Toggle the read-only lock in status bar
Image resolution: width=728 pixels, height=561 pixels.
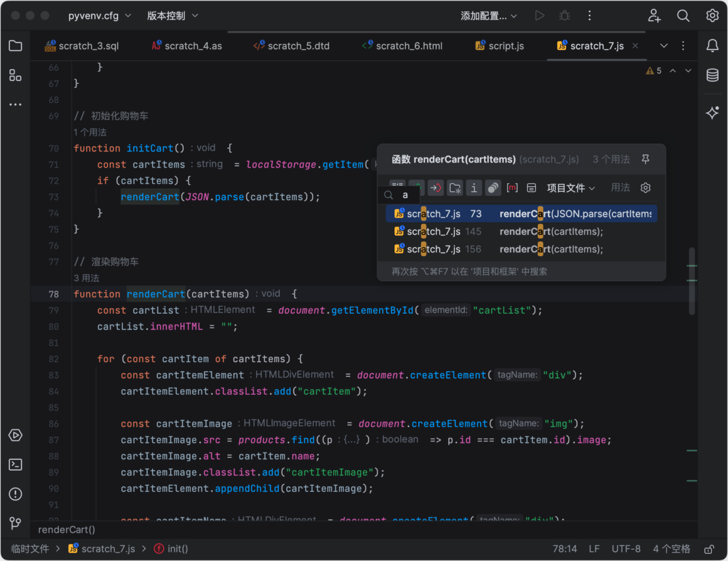[x=709, y=549]
